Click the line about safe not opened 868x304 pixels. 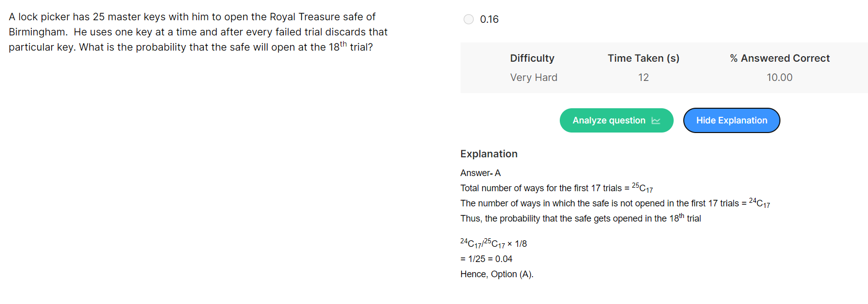click(x=615, y=203)
